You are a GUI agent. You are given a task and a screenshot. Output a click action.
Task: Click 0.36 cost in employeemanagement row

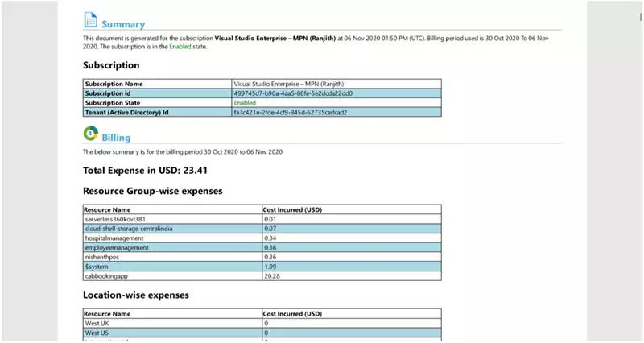[352, 247]
